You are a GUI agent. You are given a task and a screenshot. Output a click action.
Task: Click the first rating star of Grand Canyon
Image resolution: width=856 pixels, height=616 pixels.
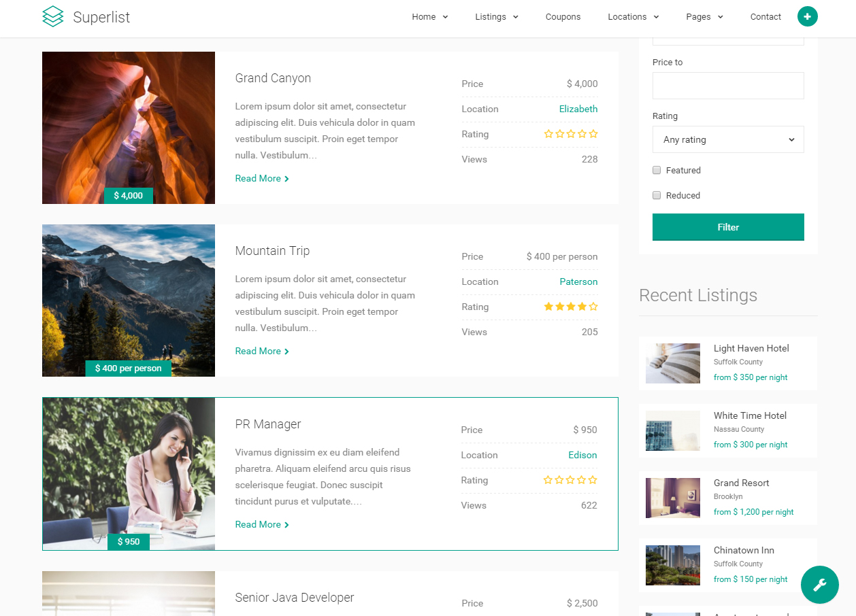(548, 134)
